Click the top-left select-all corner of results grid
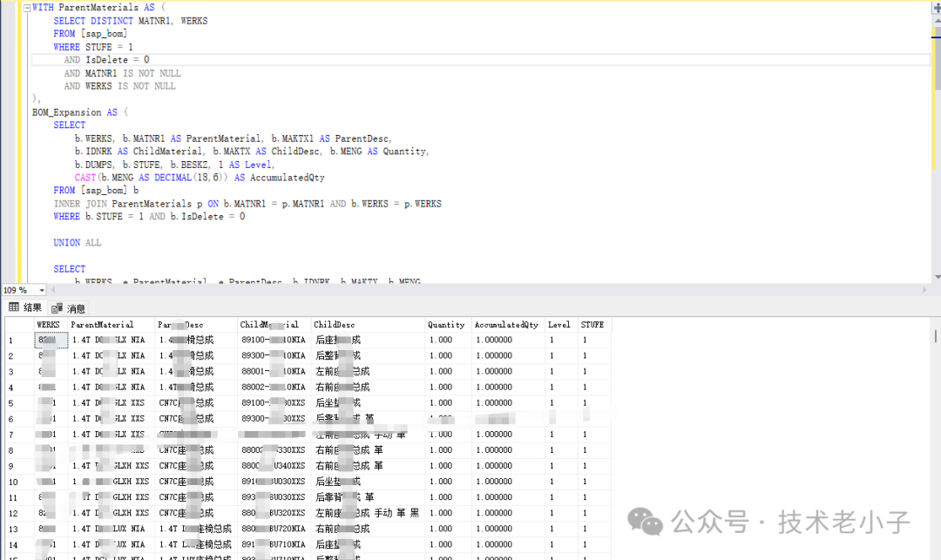941x560 pixels. tap(17, 325)
